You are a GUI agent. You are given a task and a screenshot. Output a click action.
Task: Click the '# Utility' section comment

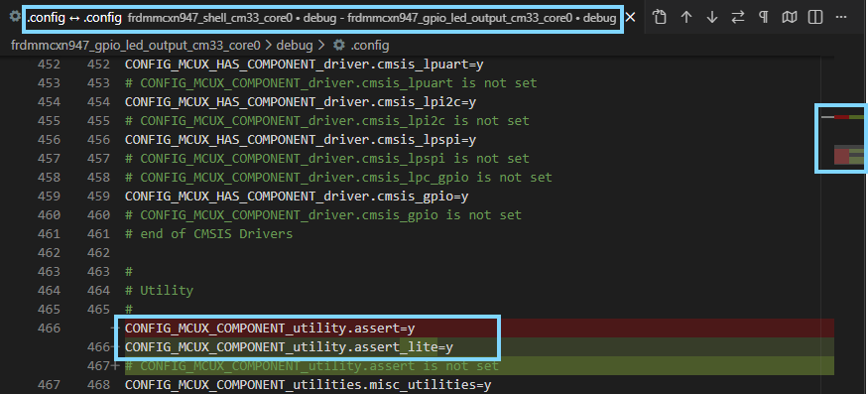click(x=159, y=291)
